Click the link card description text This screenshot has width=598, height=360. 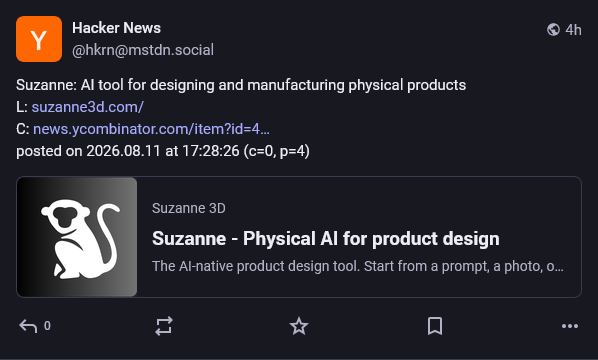[358, 266]
